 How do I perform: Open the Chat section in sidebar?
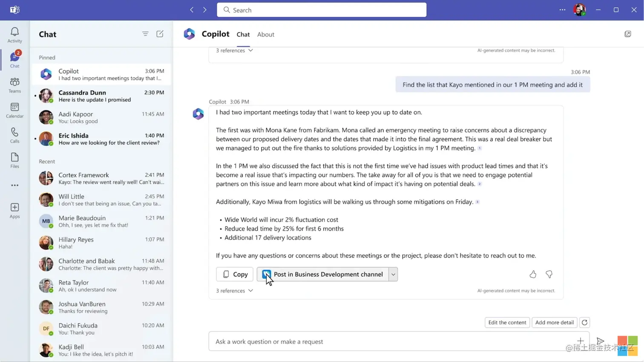[14, 59]
